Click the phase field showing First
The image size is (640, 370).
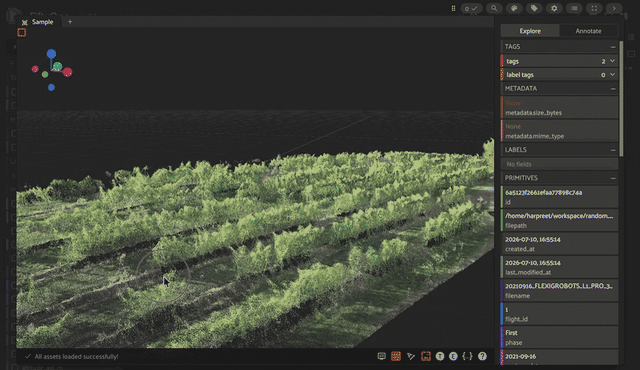pyautogui.click(x=559, y=337)
